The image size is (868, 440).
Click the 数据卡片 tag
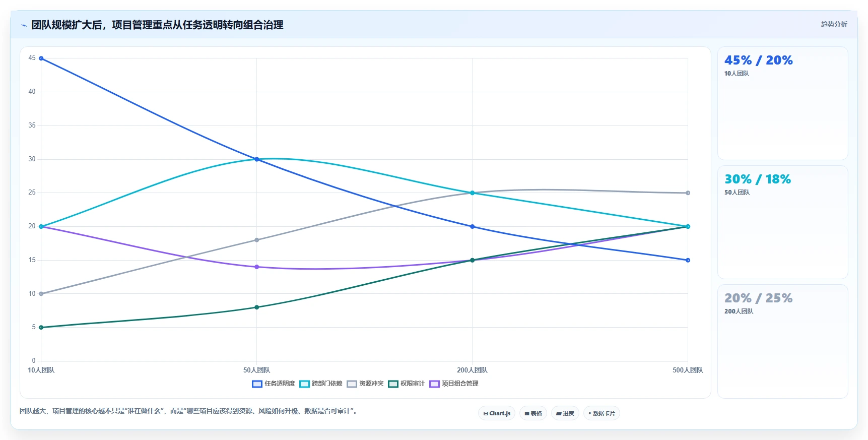(x=602, y=413)
